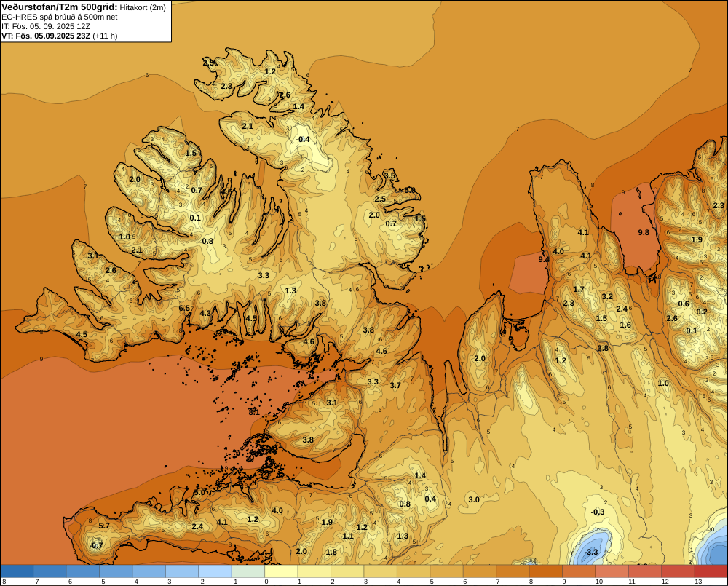Viewport: 728px width, 586px height.
Task: Click the 3.5 temperature value on the map
Action: coord(389,175)
